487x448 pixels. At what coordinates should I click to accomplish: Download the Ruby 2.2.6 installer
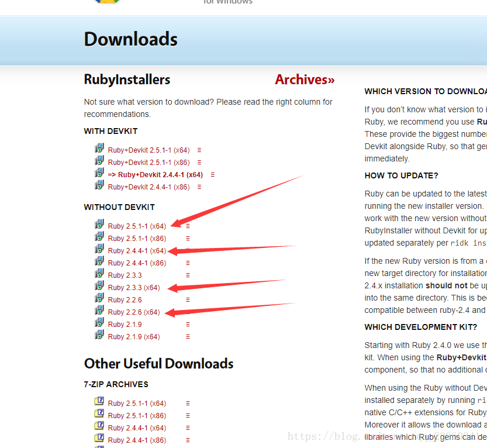(x=125, y=300)
